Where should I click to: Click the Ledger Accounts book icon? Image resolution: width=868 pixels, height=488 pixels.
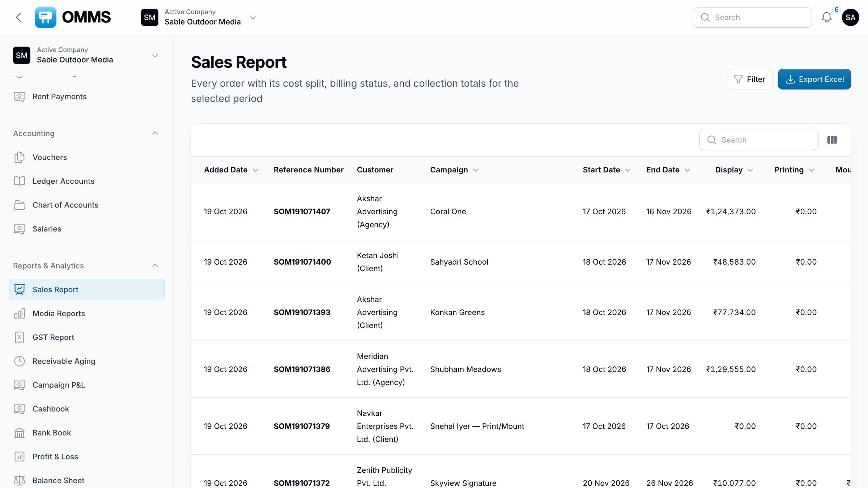point(20,181)
